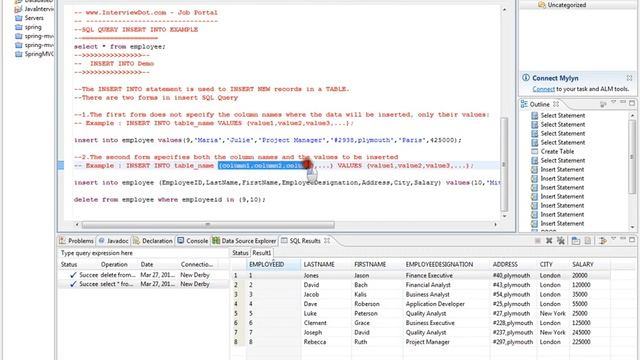The image size is (640, 360).
Task: Click the editor vertical scroll-up arrow
Action: pyautogui.click(x=504, y=9)
